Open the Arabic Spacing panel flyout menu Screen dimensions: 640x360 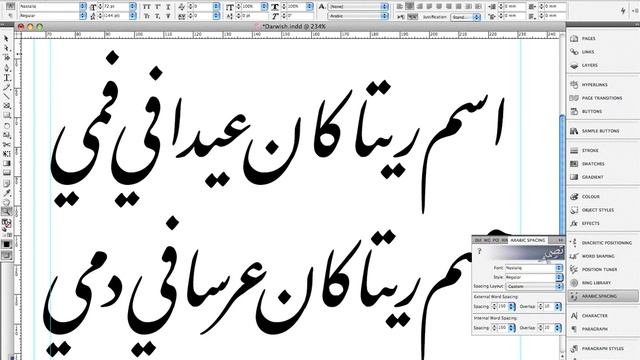[x=560, y=240]
